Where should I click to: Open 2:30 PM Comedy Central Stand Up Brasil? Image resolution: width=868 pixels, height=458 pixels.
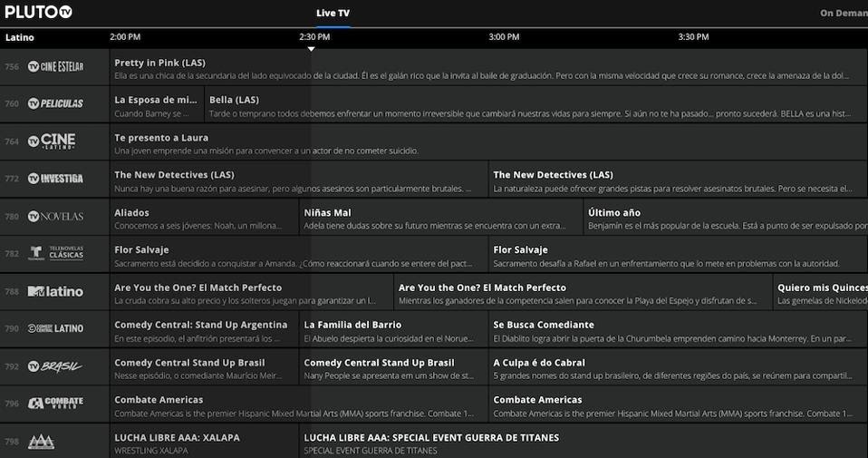click(393, 366)
